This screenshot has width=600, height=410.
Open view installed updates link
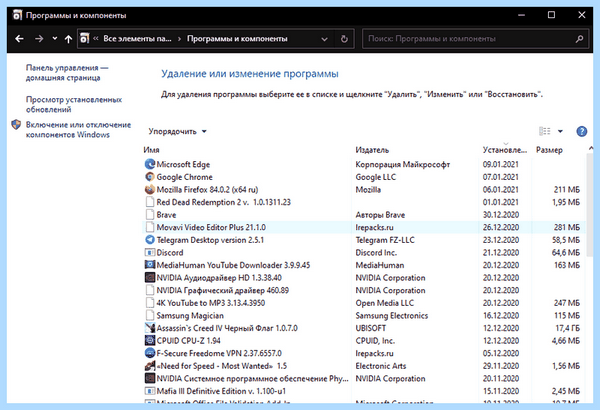(x=74, y=105)
